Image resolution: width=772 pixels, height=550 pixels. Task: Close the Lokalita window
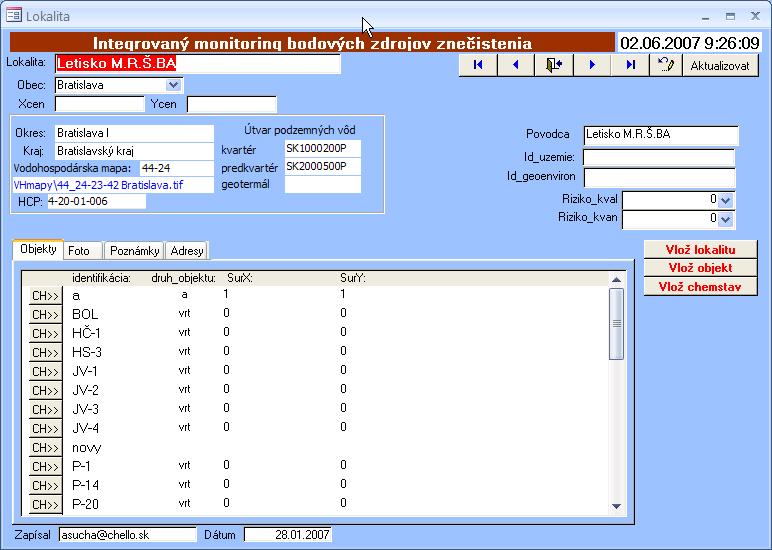coord(755,16)
